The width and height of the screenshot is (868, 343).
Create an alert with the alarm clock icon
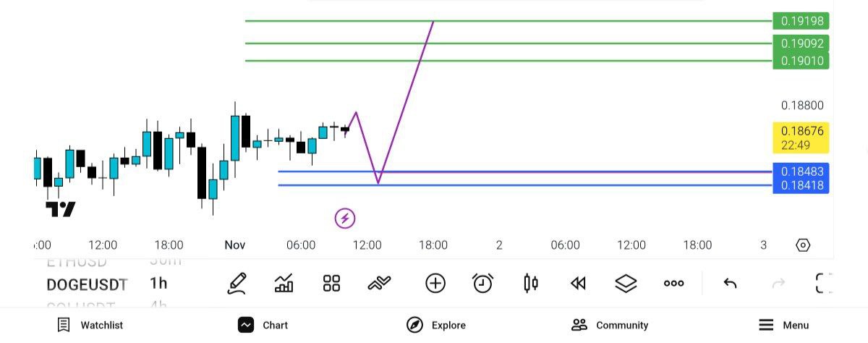[x=482, y=284]
